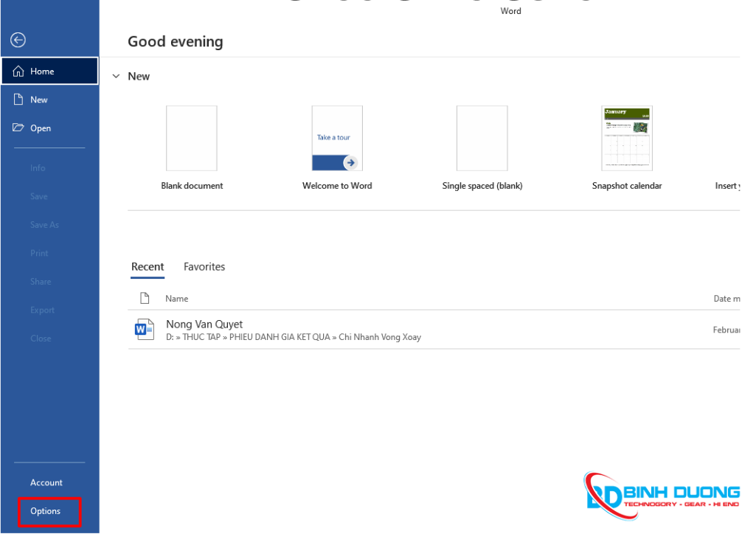Choose the Single spaced (blank) template
This screenshot has height=534, width=756.
[482, 139]
